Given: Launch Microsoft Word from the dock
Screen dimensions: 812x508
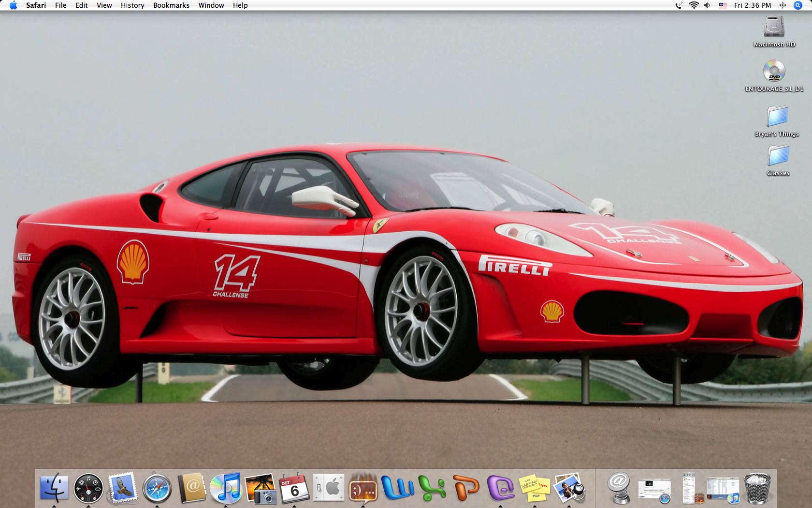Looking at the screenshot, I should pyautogui.click(x=397, y=488).
